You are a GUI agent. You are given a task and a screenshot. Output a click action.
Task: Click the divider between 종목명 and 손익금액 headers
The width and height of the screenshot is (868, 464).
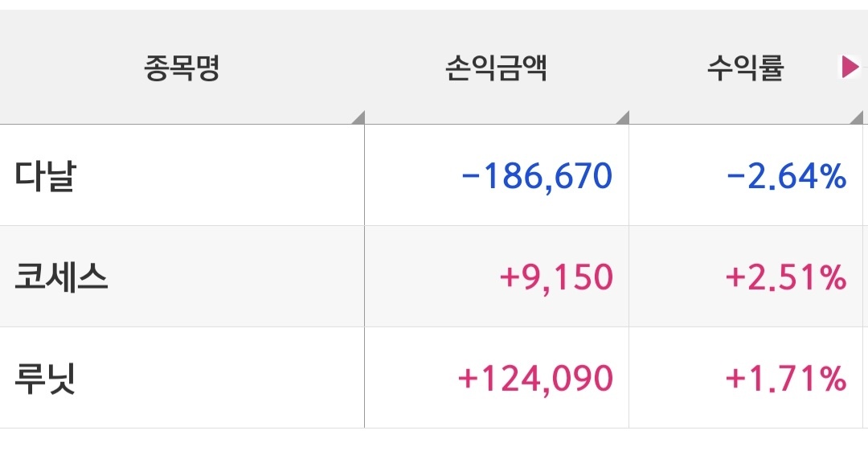click(x=365, y=67)
